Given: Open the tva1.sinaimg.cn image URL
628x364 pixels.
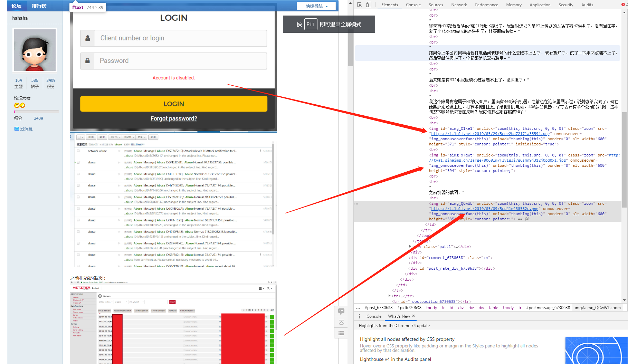Looking at the screenshot, I should click(x=525, y=158).
